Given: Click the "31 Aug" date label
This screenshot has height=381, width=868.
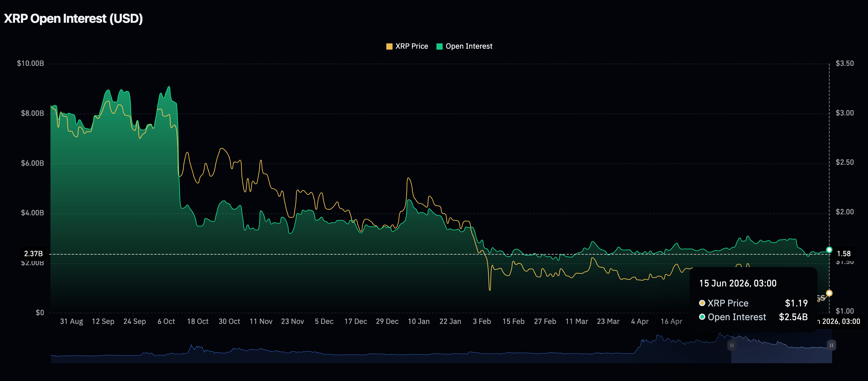Looking at the screenshot, I should pos(72,321).
